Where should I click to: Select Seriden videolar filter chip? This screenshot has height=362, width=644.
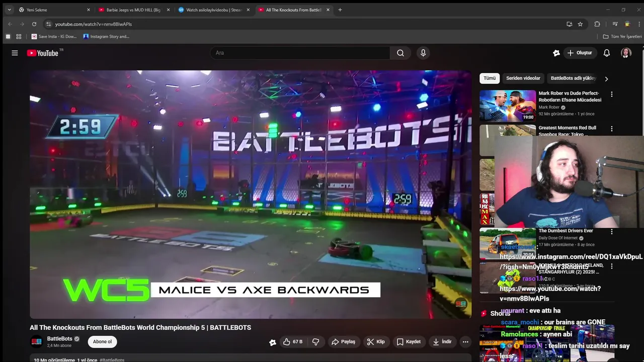(x=523, y=78)
